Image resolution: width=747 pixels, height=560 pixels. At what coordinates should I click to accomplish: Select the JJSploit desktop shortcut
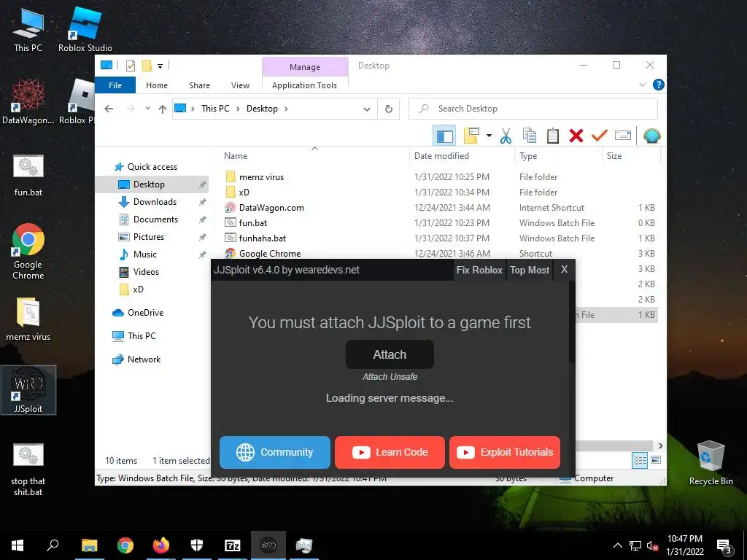tap(28, 390)
